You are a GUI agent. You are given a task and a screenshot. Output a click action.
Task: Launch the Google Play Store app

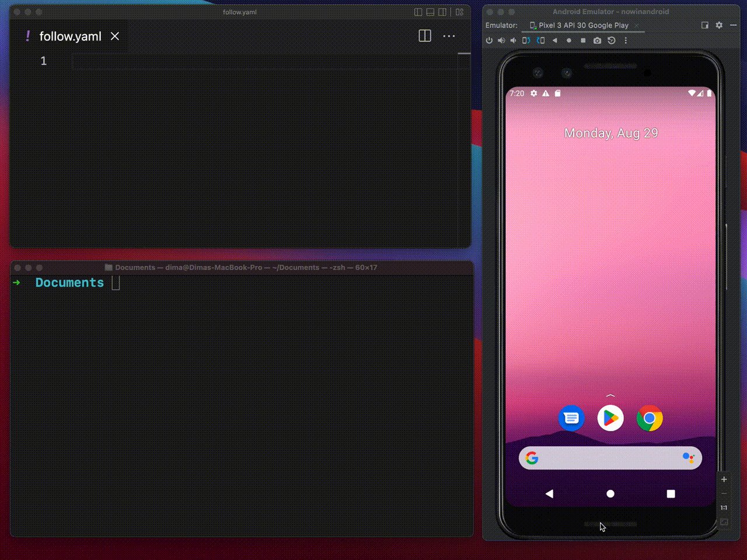[x=610, y=418]
